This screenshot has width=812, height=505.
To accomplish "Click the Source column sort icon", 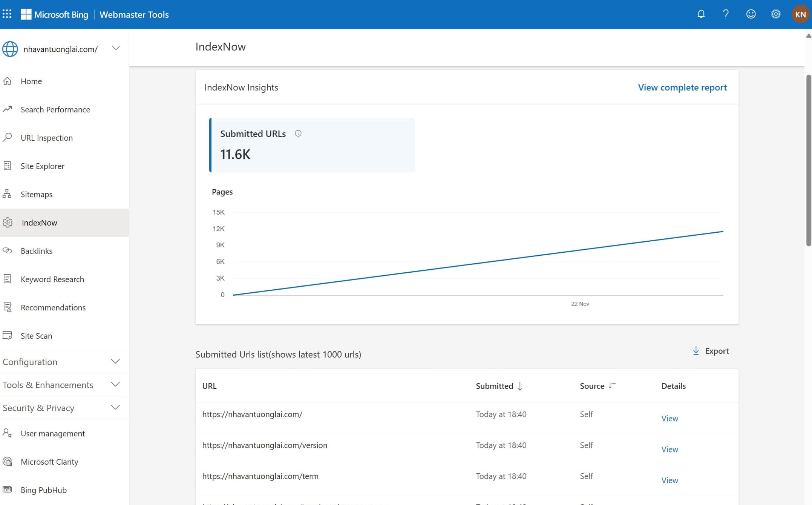I will (612, 385).
